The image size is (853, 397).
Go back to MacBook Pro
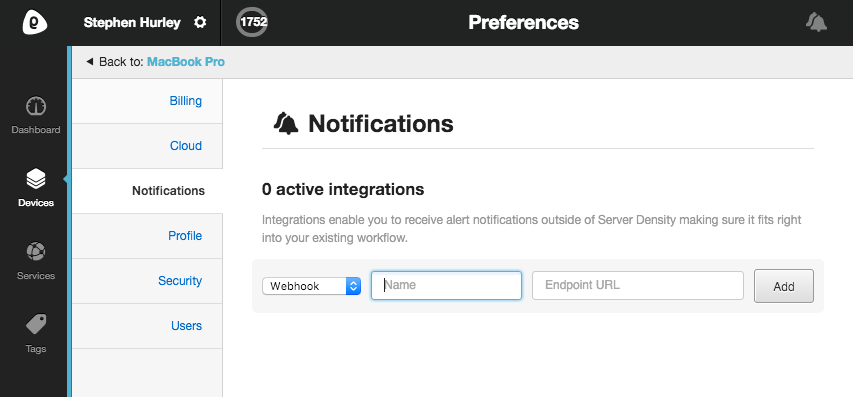186,62
